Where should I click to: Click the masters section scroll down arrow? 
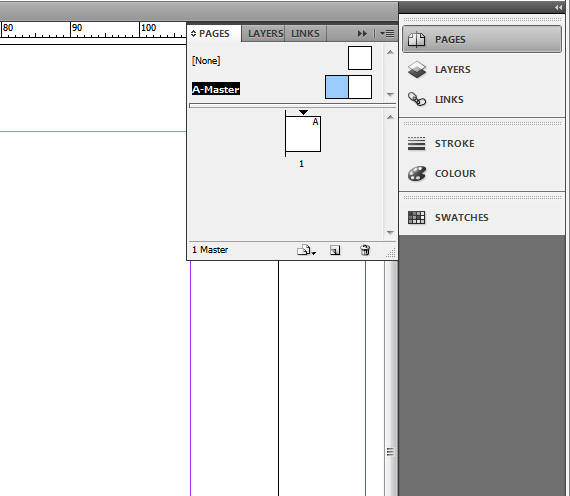point(390,95)
